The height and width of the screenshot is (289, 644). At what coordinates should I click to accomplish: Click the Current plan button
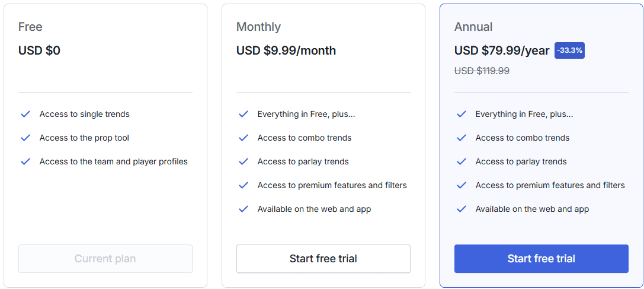click(105, 259)
